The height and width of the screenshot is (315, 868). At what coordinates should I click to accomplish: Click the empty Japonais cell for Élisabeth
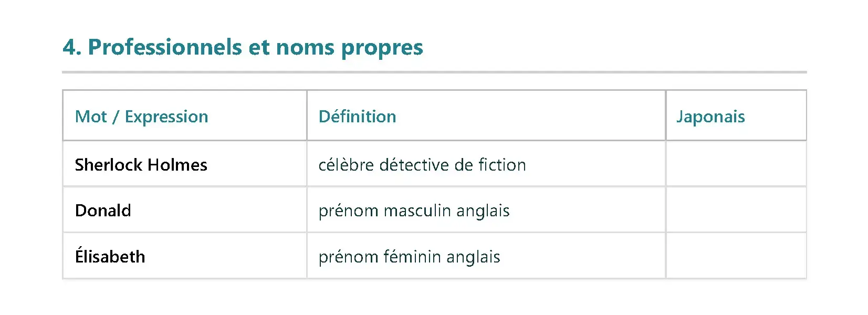736,256
